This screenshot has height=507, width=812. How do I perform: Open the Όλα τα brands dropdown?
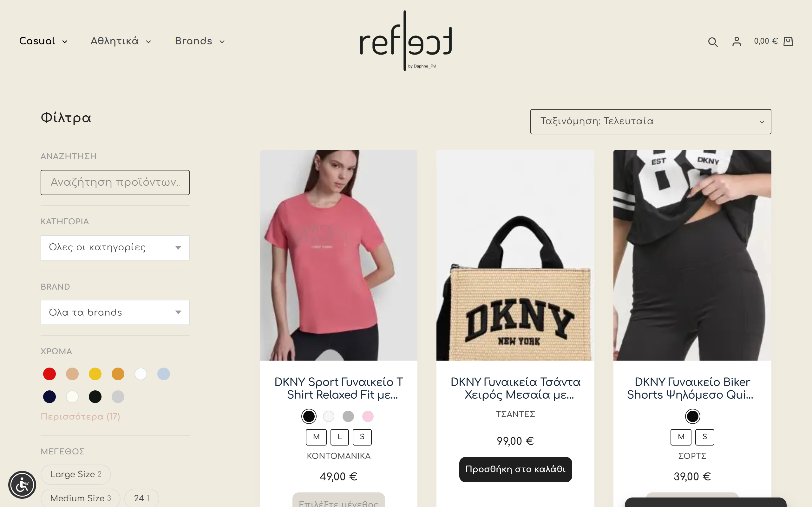click(115, 312)
